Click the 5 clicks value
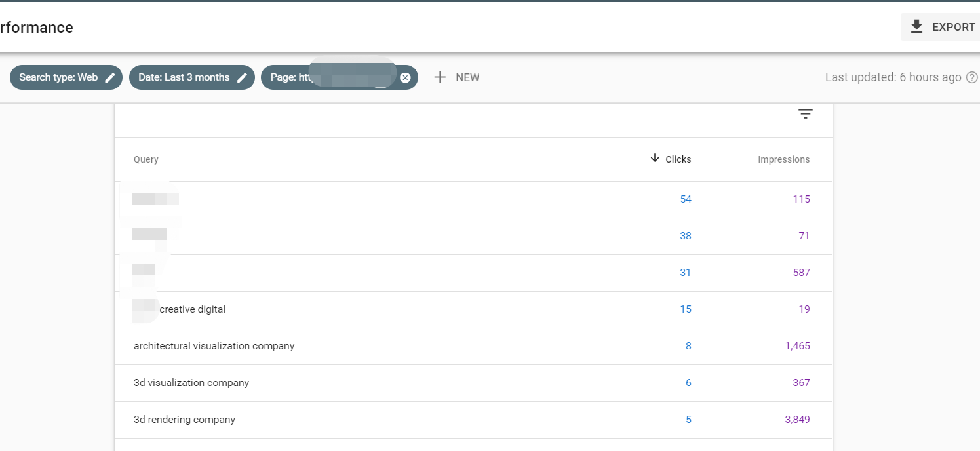 tap(688, 420)
